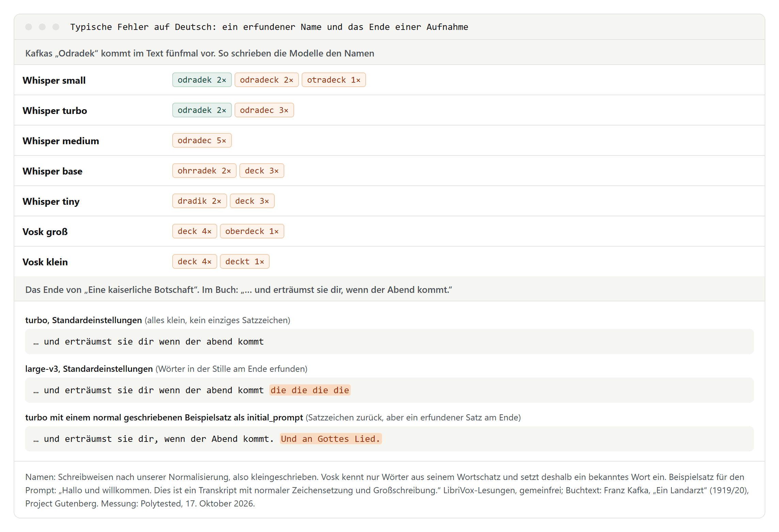Click the 'Vosk groß' row label
The width and height of the screenshot is (779, 532).
(x=45, y=232)
